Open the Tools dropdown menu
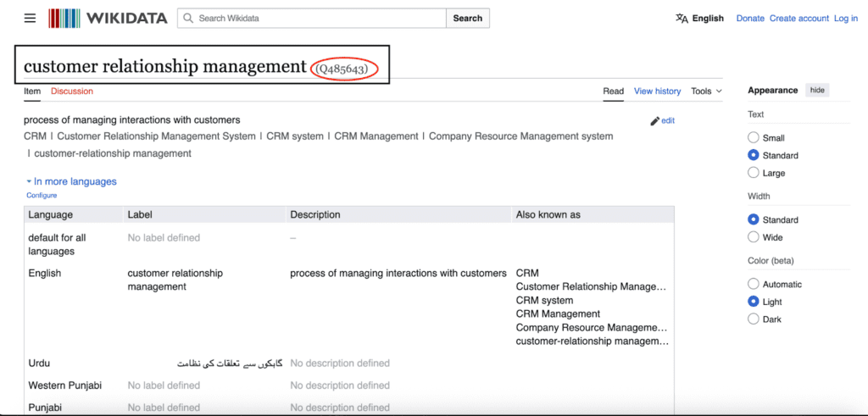Viewport: 868px width, 416px height. coord(706,92)
